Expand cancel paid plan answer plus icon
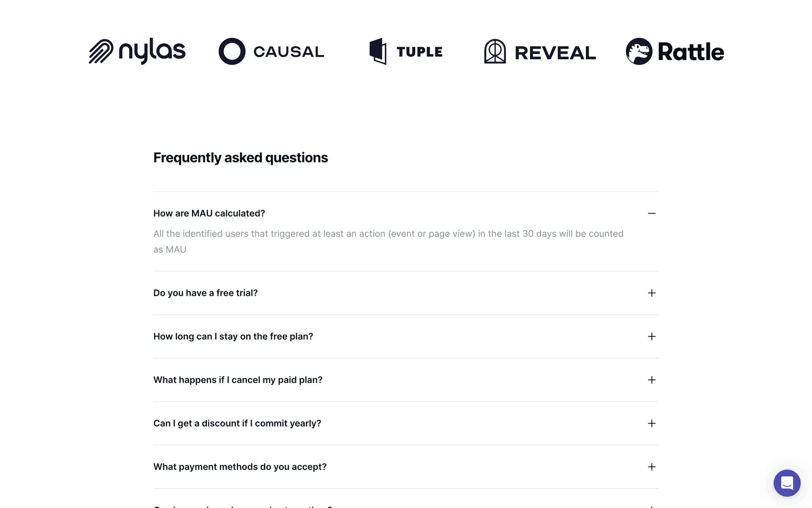This screenshot has height=508, width=812. pyautogui.click(x=651, y=380)
